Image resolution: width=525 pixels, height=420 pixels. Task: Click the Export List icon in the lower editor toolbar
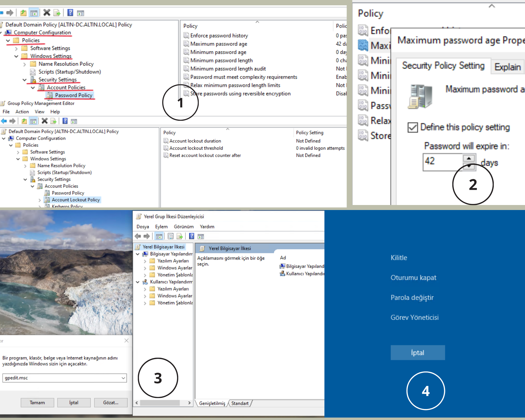pyautogui.click(x=54, y=121)
